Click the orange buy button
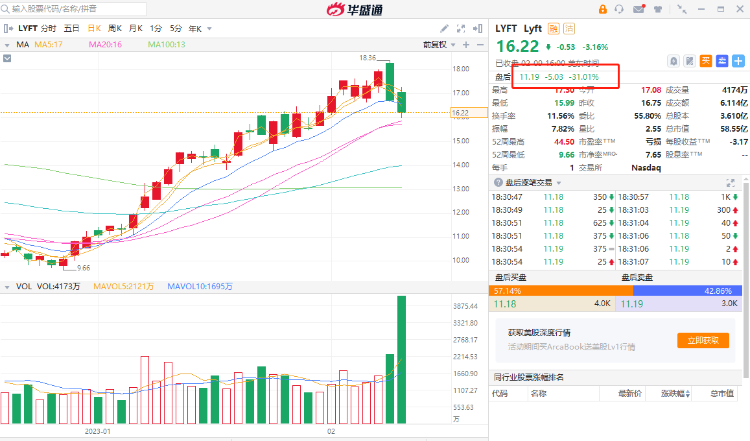This screenshot has width=750, height=441. (x=706, y=61)
